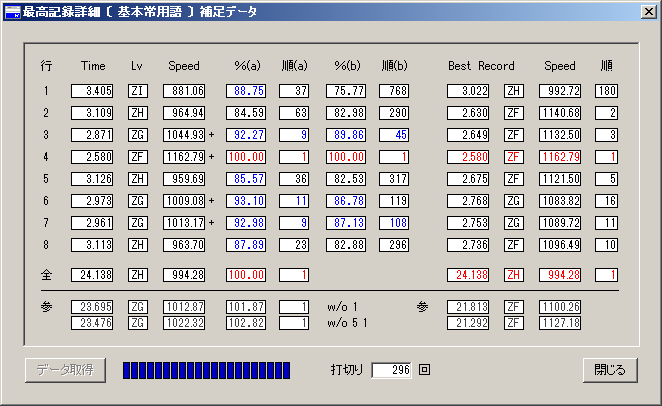The width and height of the screenshot is (662, 406).
Task: Click Speed value 959.69
Action: (184, 179)
